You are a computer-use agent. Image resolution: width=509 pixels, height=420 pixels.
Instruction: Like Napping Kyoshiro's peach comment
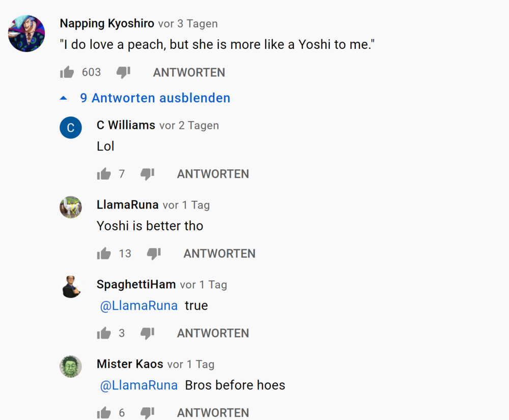point(67,73)
